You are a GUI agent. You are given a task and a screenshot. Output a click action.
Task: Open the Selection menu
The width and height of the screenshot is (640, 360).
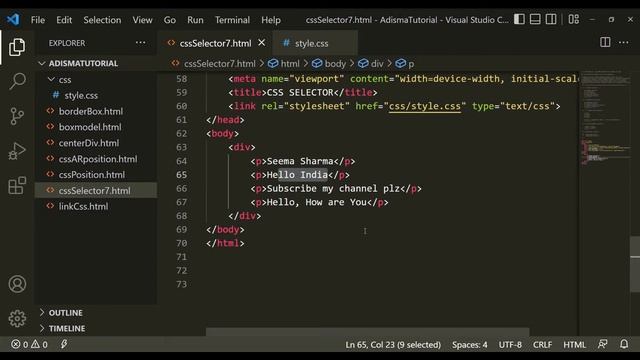[x=102, y=20]
